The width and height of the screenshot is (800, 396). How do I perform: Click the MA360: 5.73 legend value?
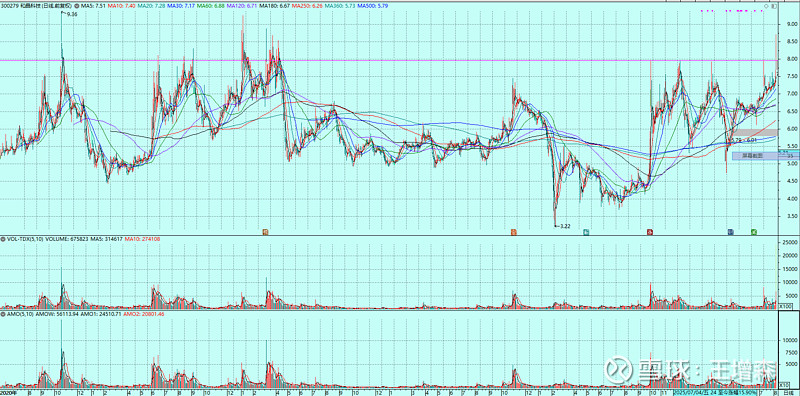pos(340,6)
